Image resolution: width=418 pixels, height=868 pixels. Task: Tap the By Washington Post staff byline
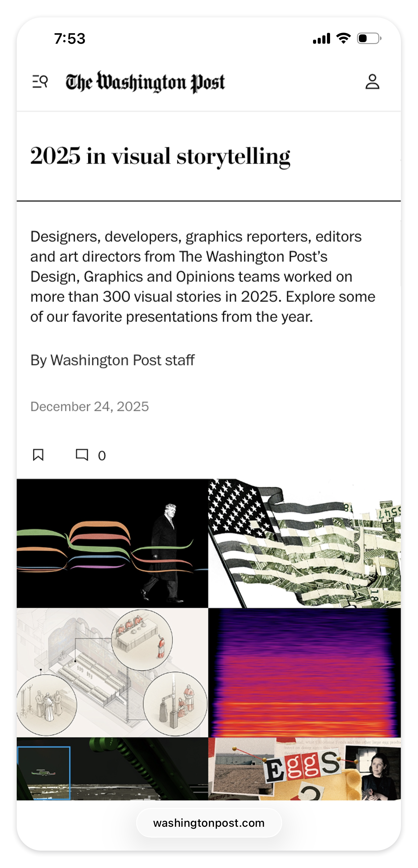[x=112, y=360]
